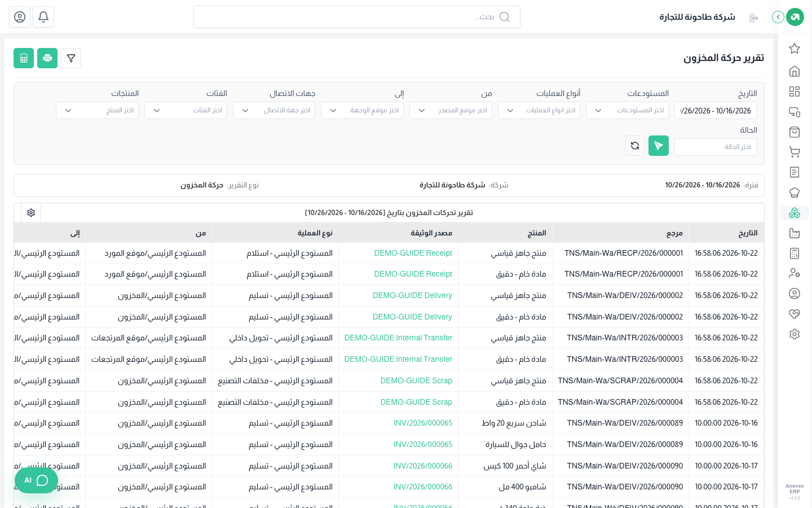Open the الفئات categories dropdown

click(186, 111)
